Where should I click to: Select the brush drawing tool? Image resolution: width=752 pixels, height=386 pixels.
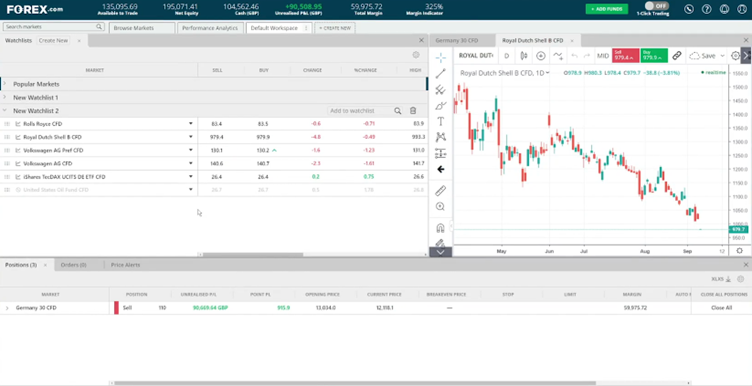(x=441, y=105)
